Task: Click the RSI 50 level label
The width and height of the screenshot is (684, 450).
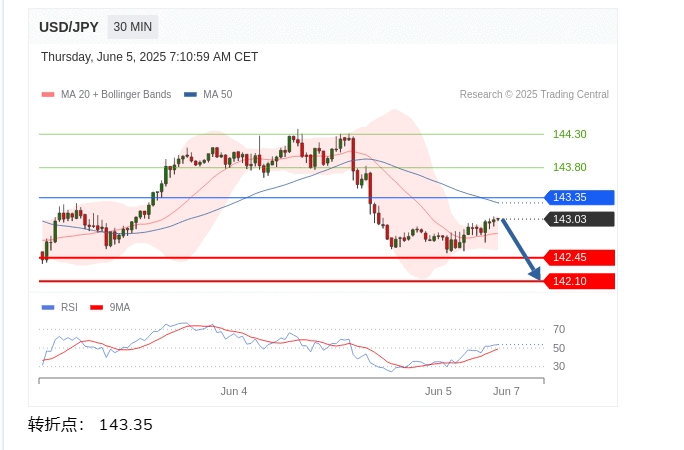Action: click(559, 348)
